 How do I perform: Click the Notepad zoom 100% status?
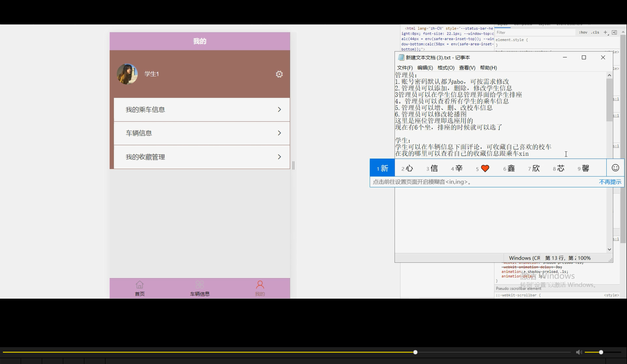[x=584, y=258]
